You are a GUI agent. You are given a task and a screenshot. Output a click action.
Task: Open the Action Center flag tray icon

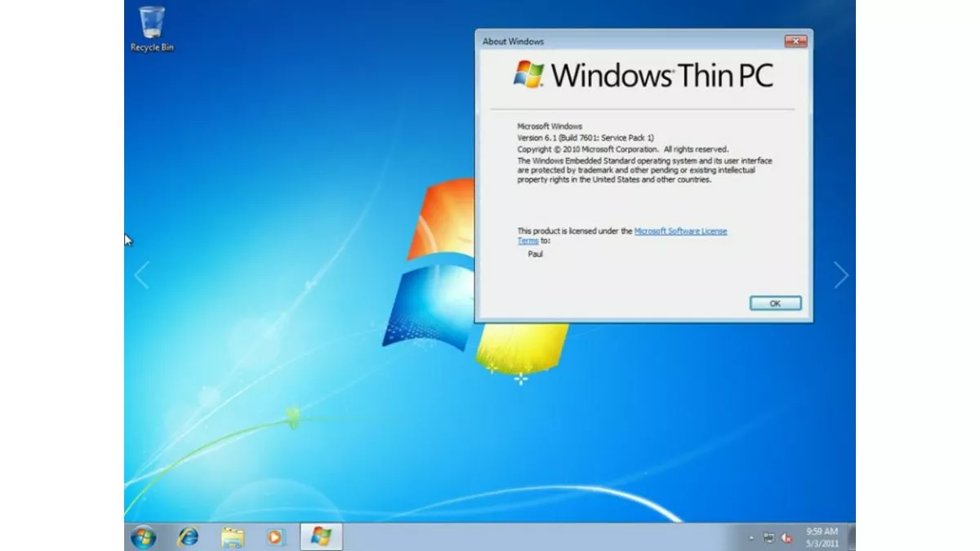click(768, 538)
